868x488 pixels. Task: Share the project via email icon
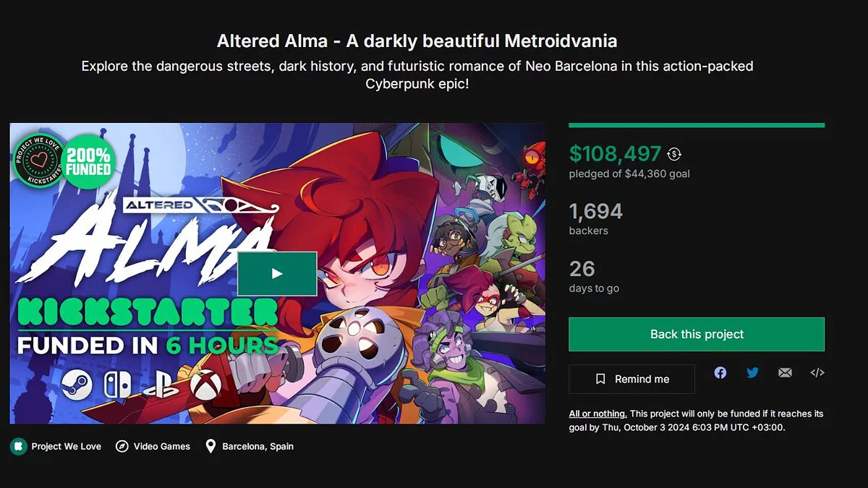(785, 373)
